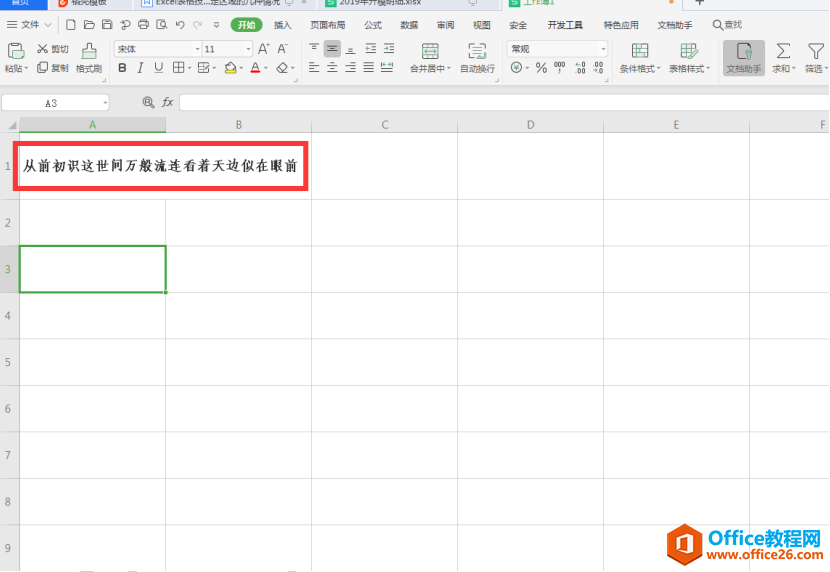This screenshot has width=830, height=572.
Task: Expand the quick access toolbar customize arrow
Action: tap(216, 24)
